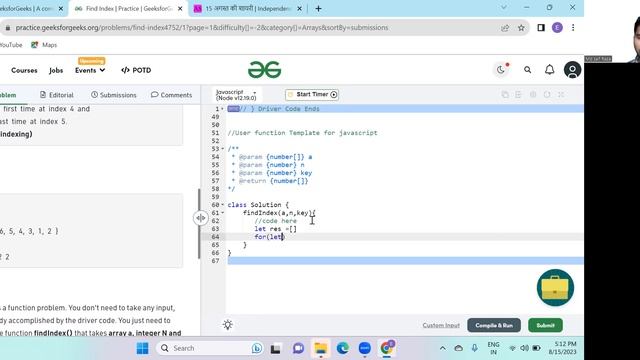640x360 pixels.
Task: Click the Windows taskbar Search box
Action: point(211,348)
